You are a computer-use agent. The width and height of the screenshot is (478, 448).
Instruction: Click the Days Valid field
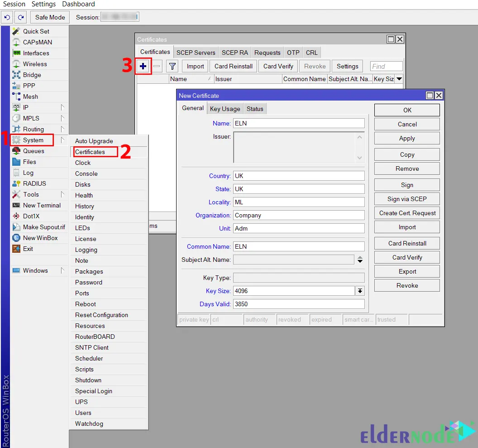click(299, 304)
